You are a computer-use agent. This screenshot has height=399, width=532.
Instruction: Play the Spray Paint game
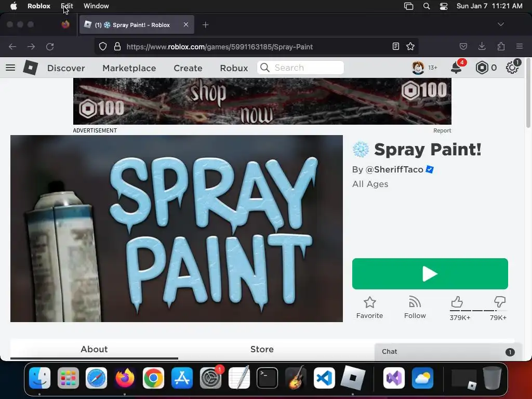click(430, 274)
